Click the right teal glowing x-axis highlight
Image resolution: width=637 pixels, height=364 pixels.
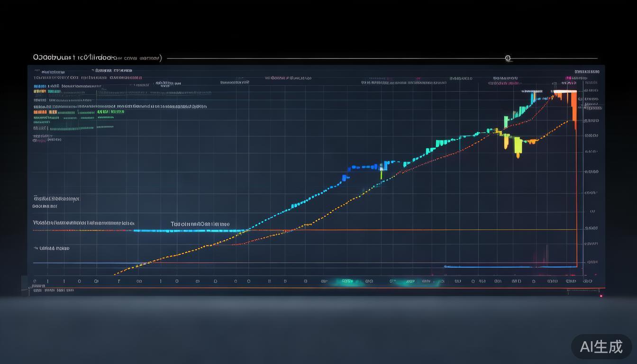click(408, 282)
